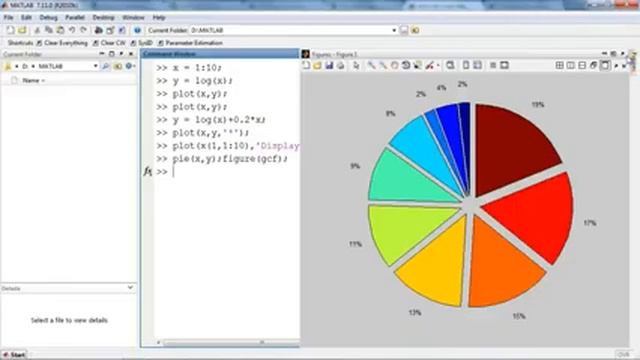640x360 pixels.
Task: Paste icon in the MATLAB toolbar
Action: pyautogui.click(x=60, y=30)
